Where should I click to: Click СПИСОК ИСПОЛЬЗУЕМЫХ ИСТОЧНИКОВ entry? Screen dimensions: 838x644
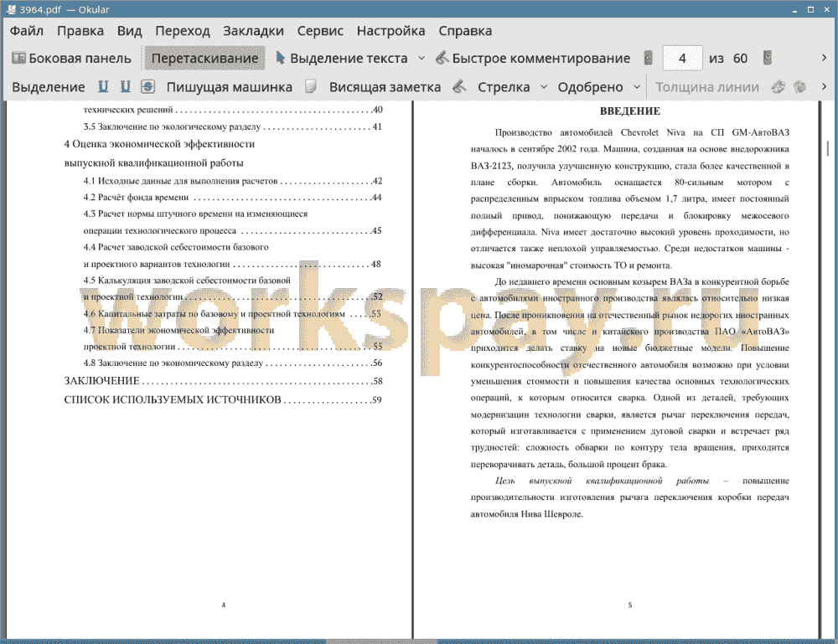pos(223,399)
